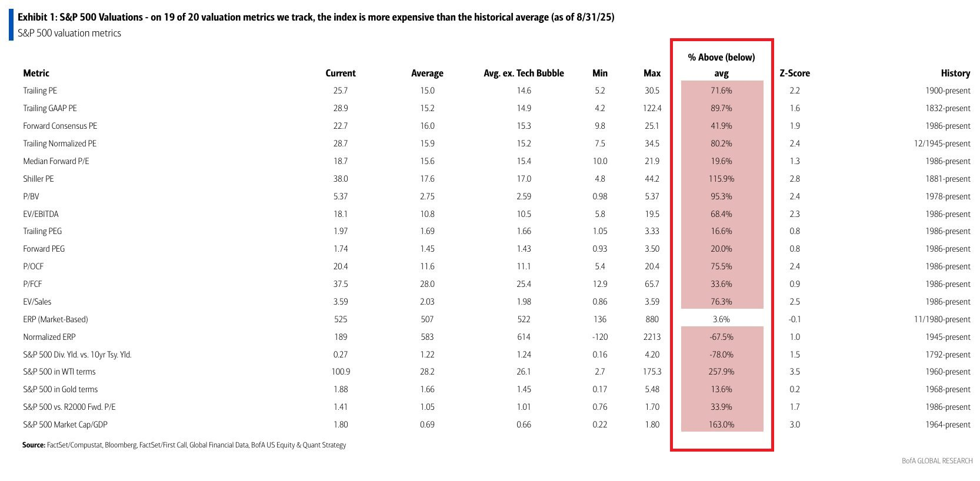This screenshot has height=481, width=980.
Task: Click the Avg. ex. Tech Bubble header
Action: tap(524, 74)
